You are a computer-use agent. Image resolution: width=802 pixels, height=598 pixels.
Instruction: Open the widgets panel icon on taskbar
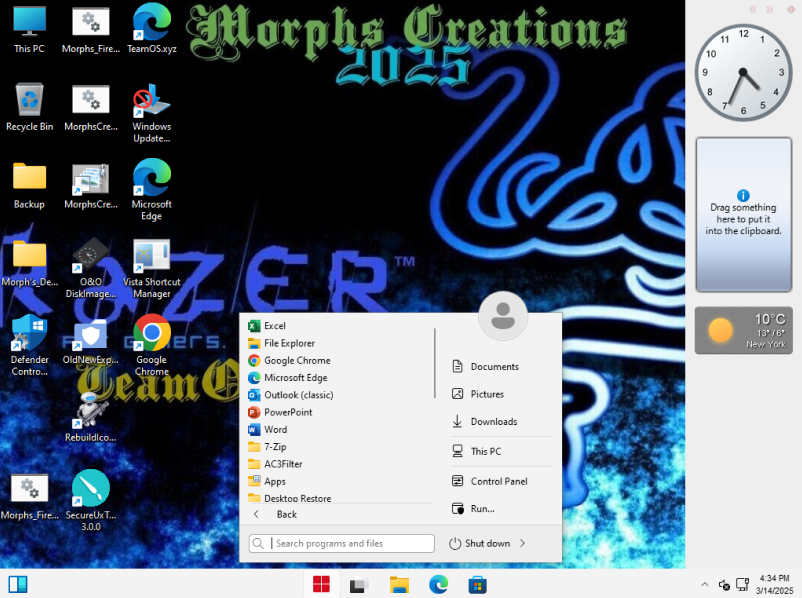(x=18, y=584)
